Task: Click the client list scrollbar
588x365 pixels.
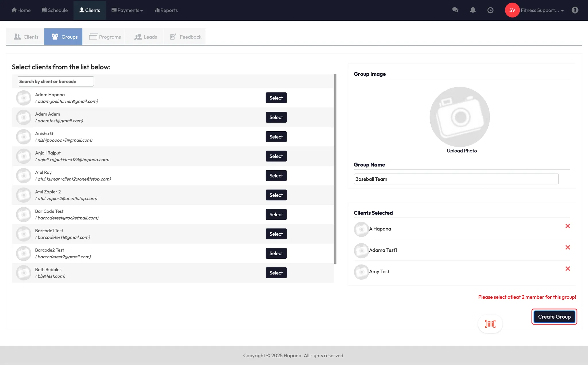Action: click(335, 169)
